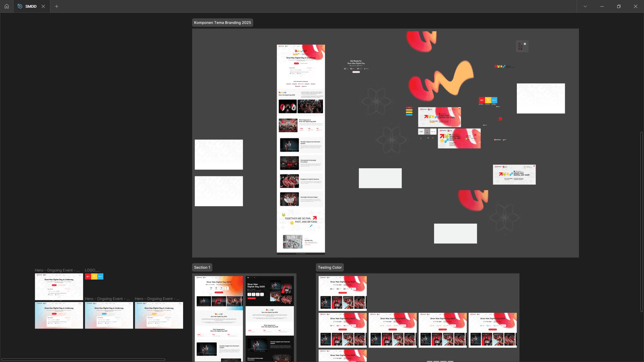Screen dimensions: 644x362
Task: Select the red arrow icon on the canvas
Action: (x=500, y=119)
